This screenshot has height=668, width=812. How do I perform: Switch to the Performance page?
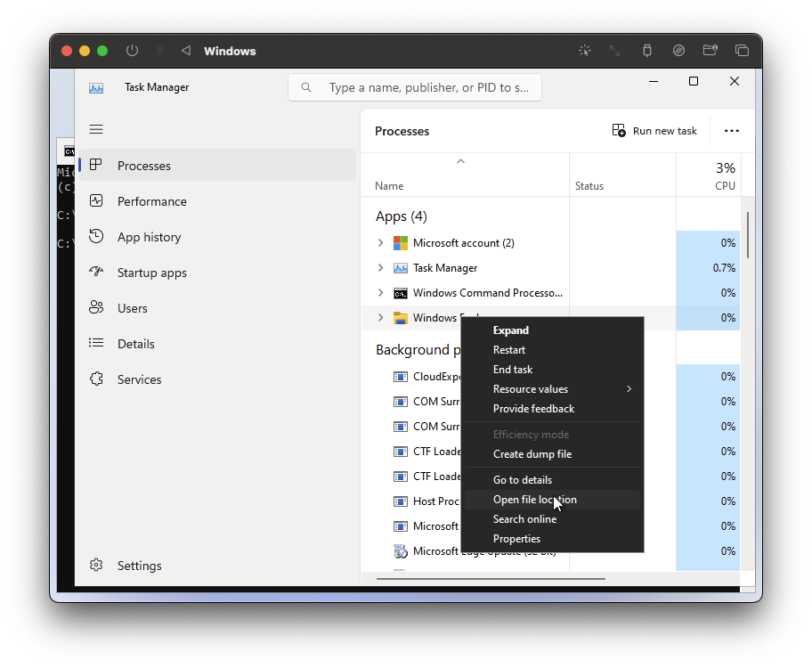point(217,201)
